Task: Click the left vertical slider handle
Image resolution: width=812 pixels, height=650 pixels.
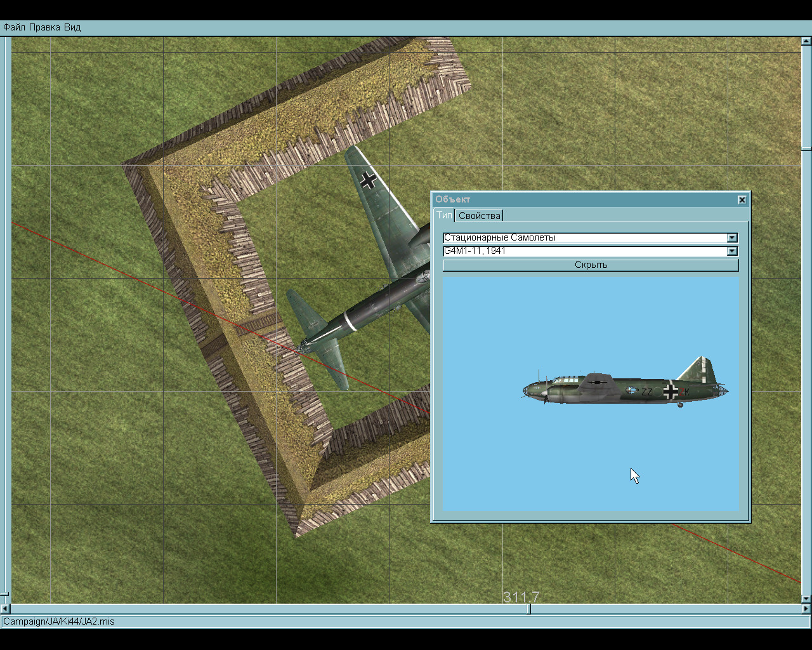Action: 4,595
